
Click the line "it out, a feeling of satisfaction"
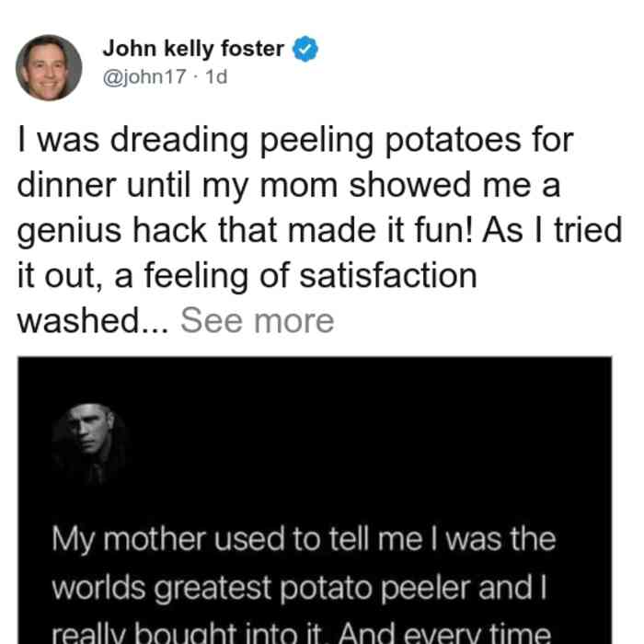[x=247, y=276]
